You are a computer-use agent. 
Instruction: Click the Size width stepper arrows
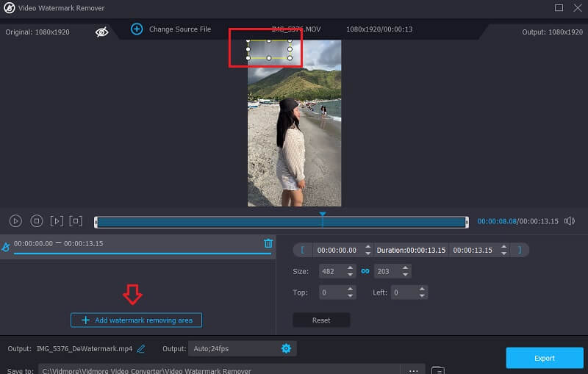pyautogui.click(x=350, y=271)
